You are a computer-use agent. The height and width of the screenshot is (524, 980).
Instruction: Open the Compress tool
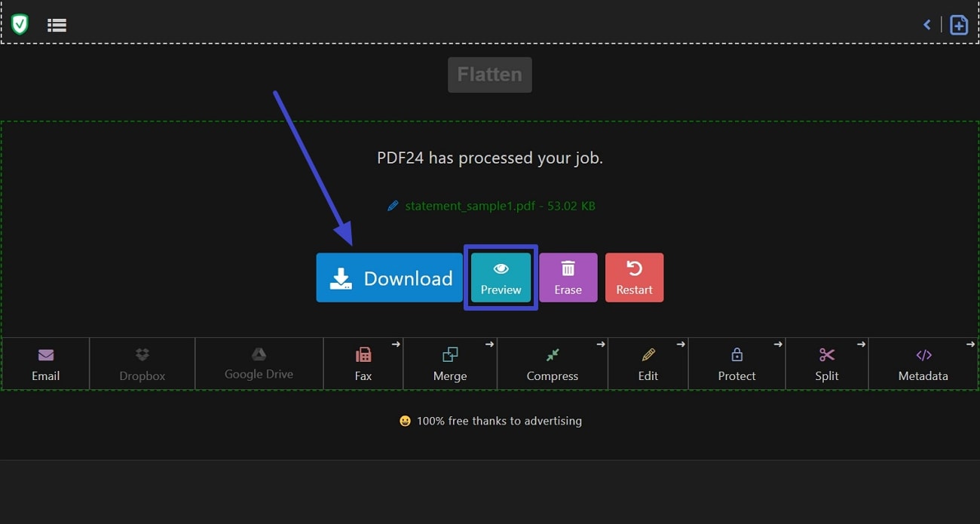(553, 364)
